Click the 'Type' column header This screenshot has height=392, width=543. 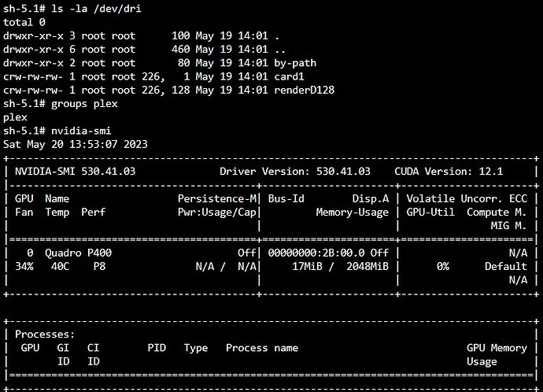(196, 348)
